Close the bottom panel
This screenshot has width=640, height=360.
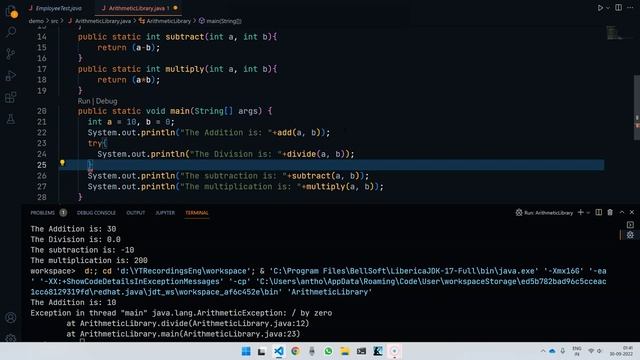click(x=632, y=212)
